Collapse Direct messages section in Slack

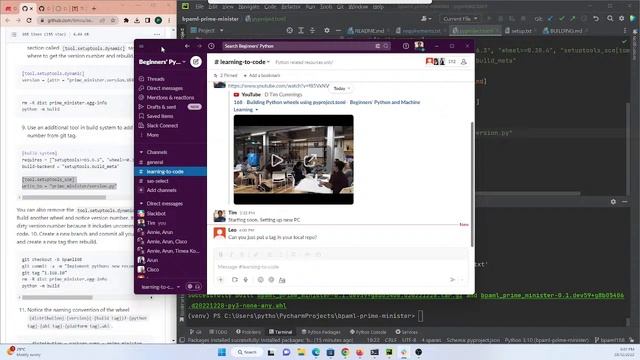pos(142,204)
